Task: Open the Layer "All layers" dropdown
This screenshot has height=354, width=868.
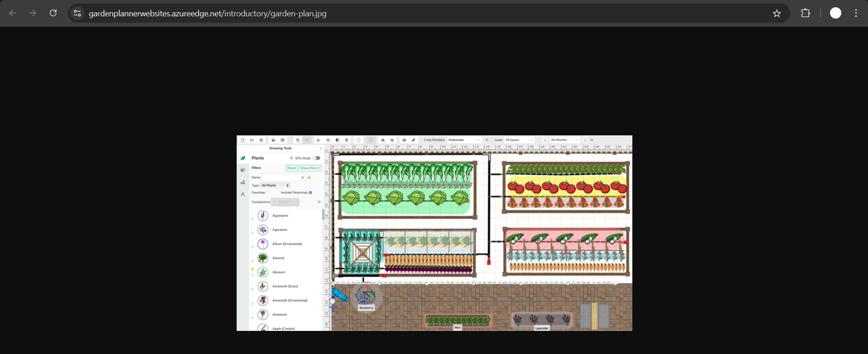Action: point(519,140)
